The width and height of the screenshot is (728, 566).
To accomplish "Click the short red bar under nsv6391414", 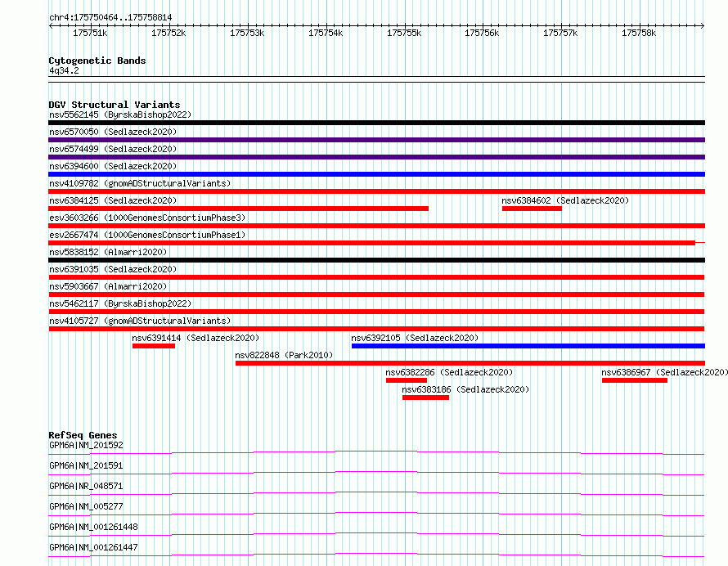I will [x=154, y=346].
